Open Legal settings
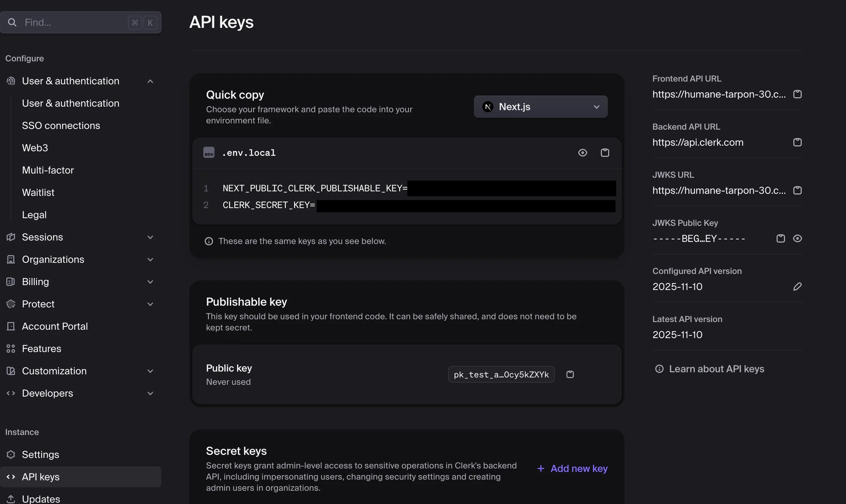 34,215
